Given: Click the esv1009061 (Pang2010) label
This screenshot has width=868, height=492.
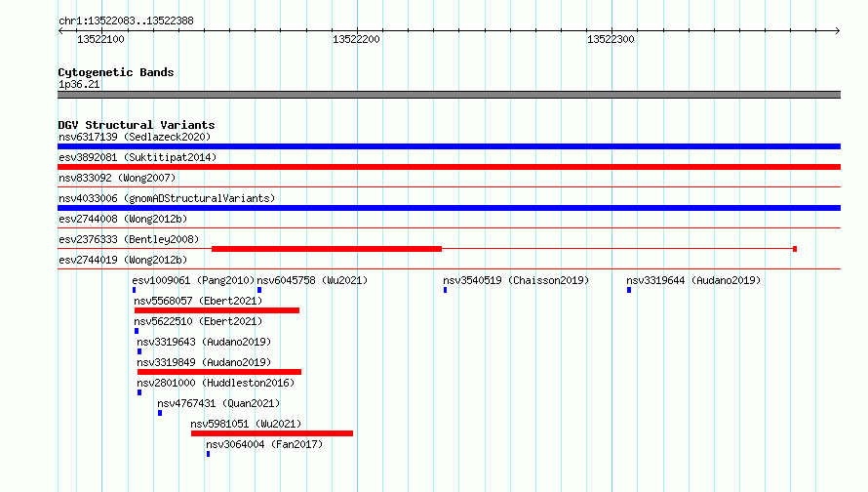Looking at the screenshot, I should [x=193, y=280].
